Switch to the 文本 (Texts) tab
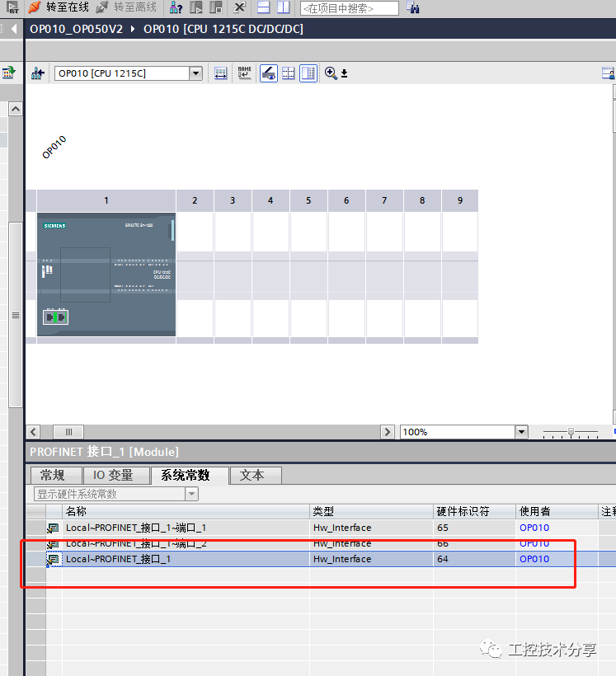 point(256,475)
